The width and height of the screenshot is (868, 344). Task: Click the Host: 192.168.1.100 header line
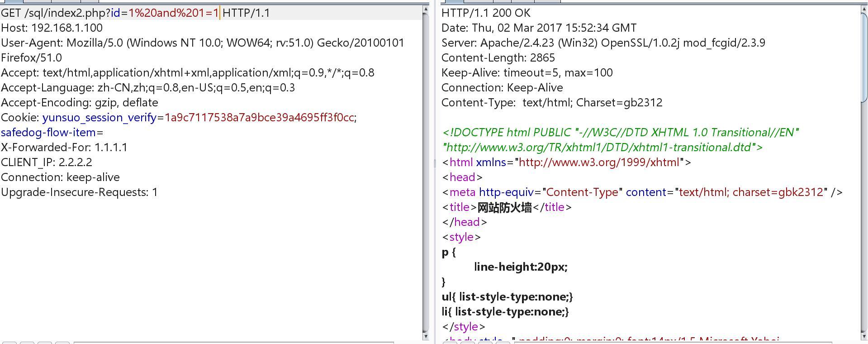52,28
